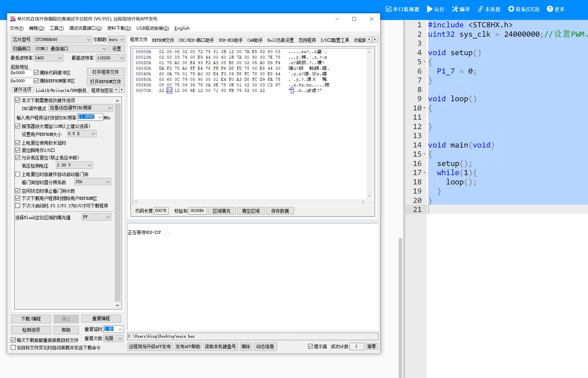Click the Run (运行) play icon
Image resolution: width=588 pixels, height=378 pixels.
pos(429,9)
